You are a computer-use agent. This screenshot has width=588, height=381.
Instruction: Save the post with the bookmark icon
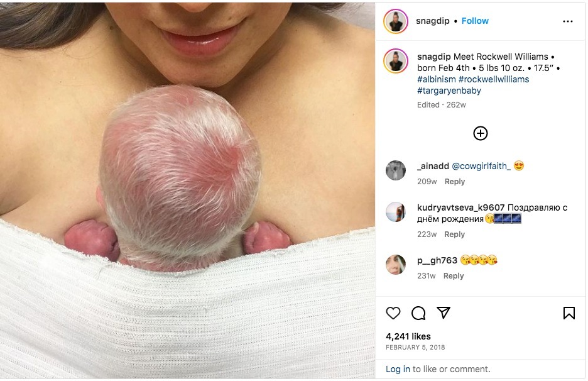pyautogui.click(x=569, y=313)
